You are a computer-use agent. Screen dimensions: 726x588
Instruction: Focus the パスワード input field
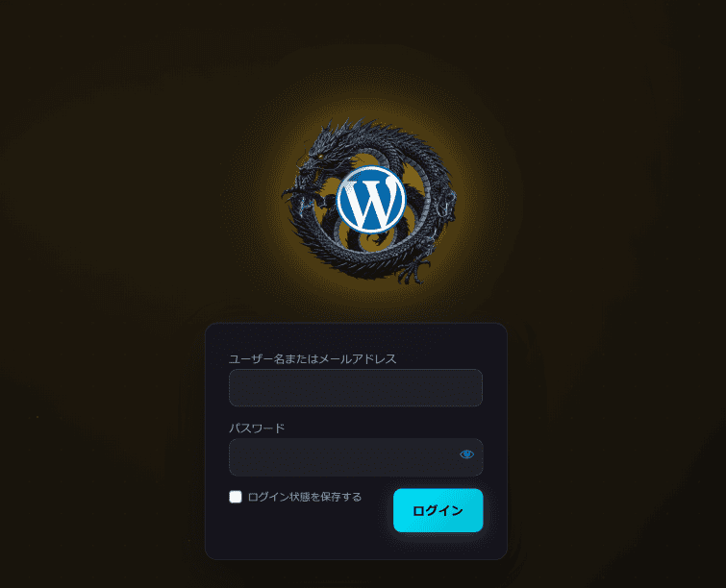click(356, 457)
